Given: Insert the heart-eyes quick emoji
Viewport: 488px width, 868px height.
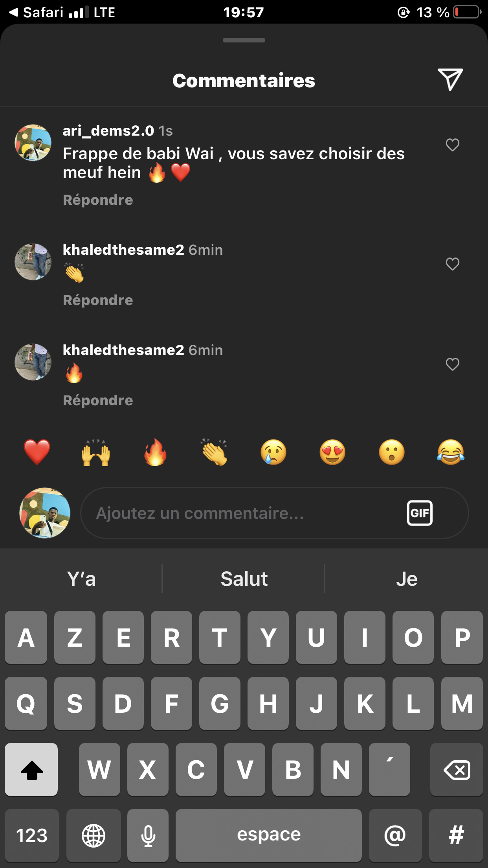Looking at the screenshot, I should point(332,452).
